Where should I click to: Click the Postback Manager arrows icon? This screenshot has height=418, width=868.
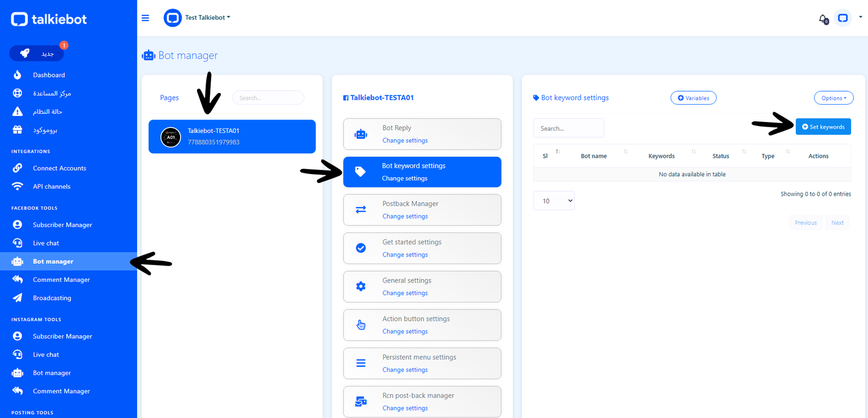pos(361,210)
